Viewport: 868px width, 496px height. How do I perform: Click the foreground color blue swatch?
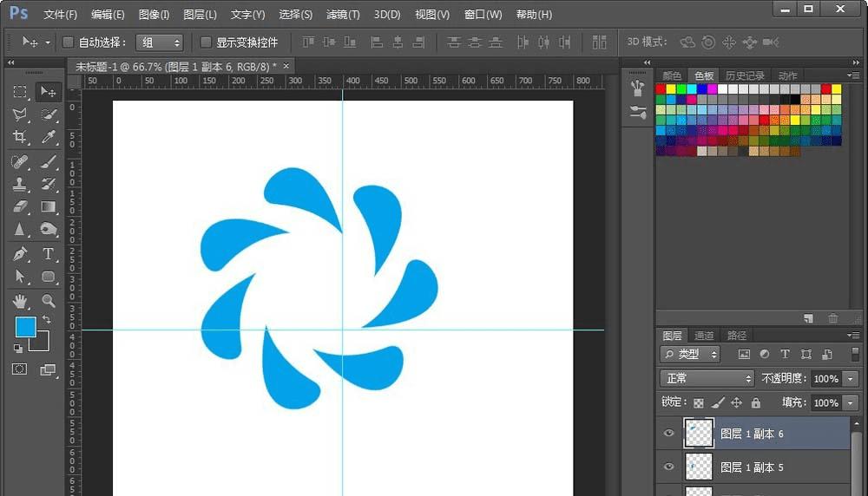coord(24,326)
